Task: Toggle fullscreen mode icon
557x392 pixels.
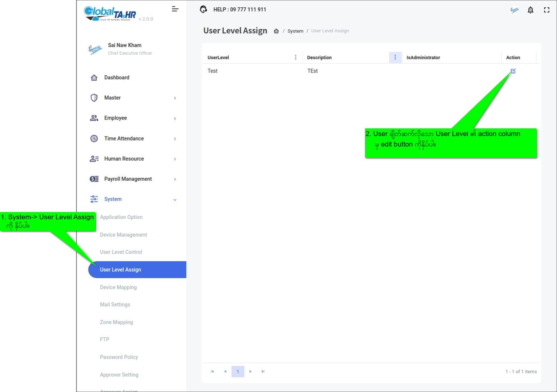Action: (547, 10)
